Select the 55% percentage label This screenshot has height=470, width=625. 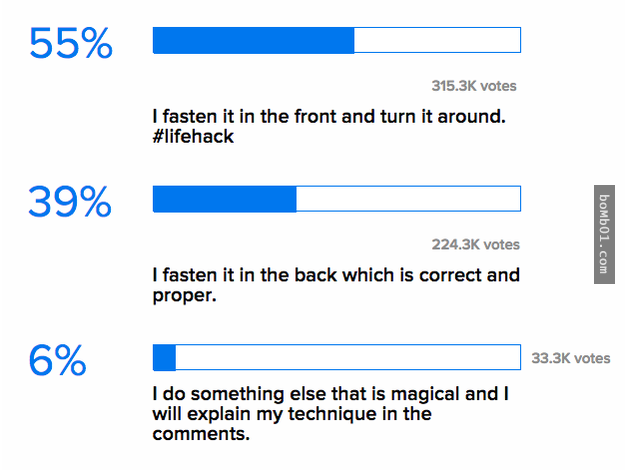pos(71,43)
